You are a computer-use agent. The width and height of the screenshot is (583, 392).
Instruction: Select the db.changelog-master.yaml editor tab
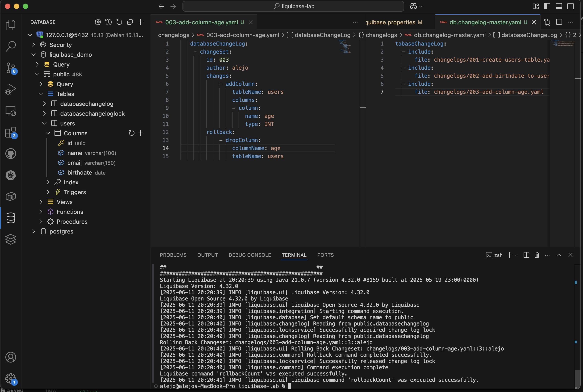pyautogui.click(x=487, y=22)
